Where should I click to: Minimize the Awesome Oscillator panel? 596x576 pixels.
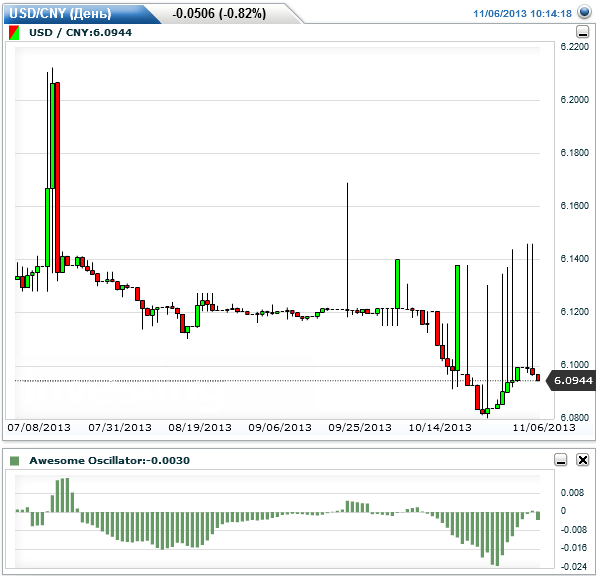tap(560, 460)
